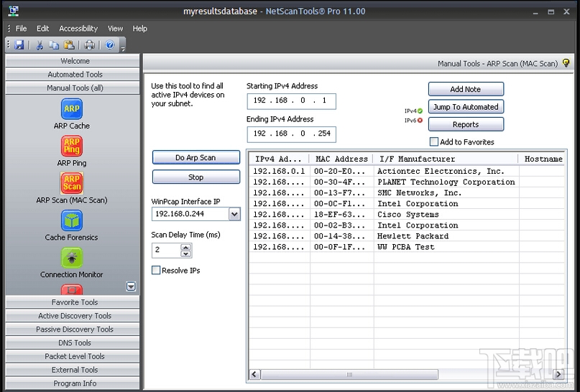Click the Do Arp Scan button
The height and width of the screenshot is (392, 580).
[196, 157]
